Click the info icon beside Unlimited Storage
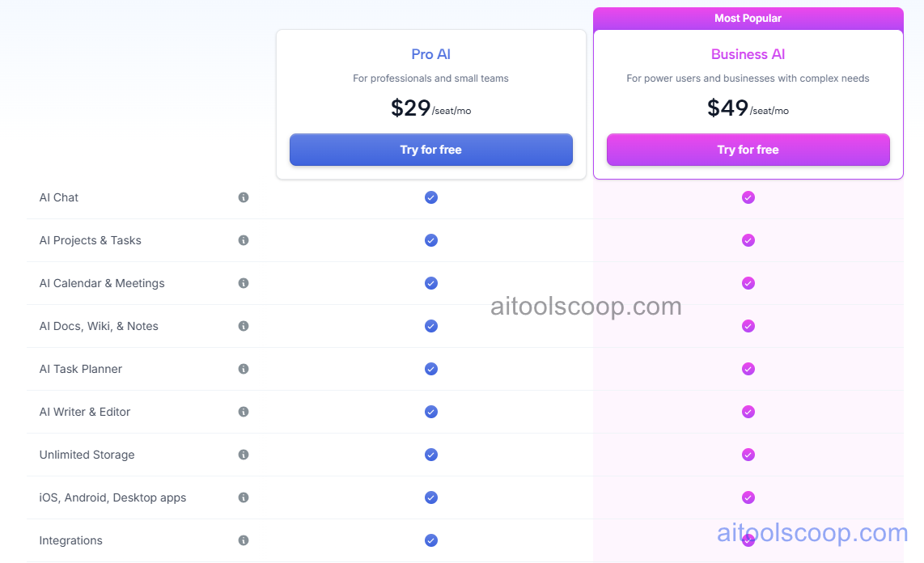The height and width of the screenshot is (563, 924). (x=244, y=455)
